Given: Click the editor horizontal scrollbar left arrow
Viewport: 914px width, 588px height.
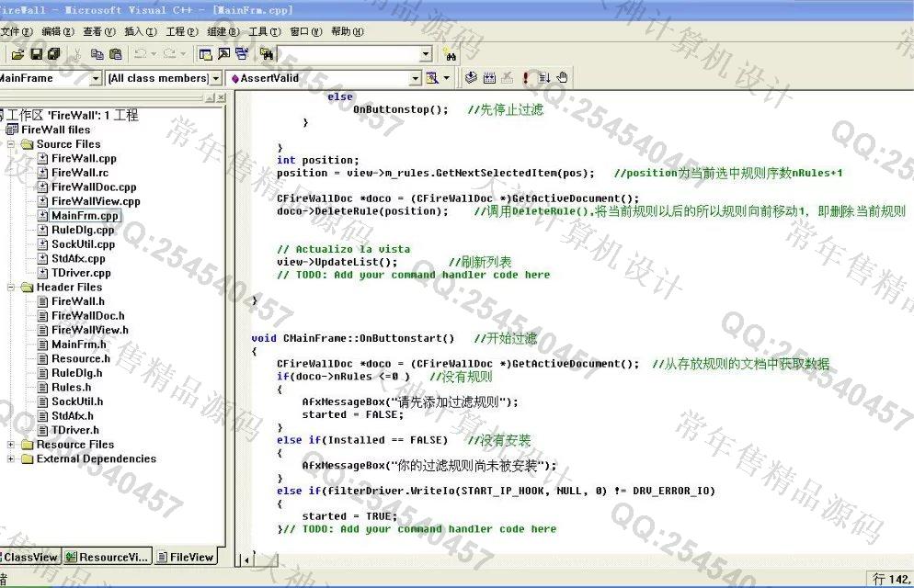Looking at the screenshot, I should coord(246,560).
